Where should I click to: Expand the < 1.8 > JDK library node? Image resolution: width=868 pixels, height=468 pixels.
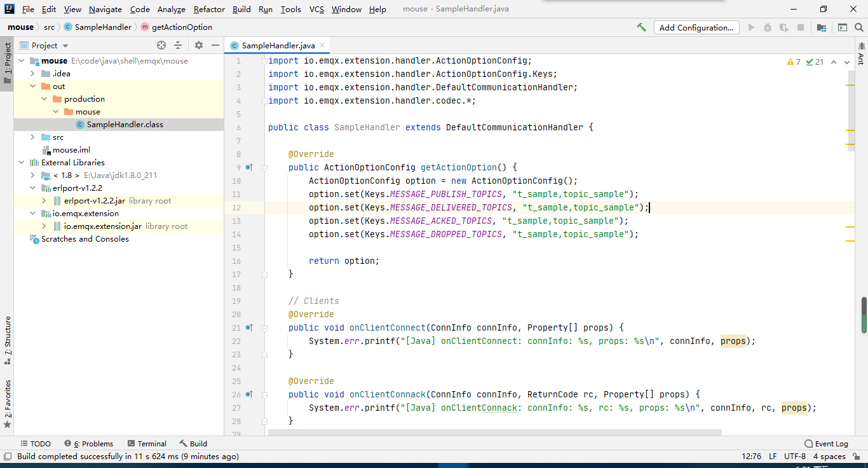(x=33, y=175)
